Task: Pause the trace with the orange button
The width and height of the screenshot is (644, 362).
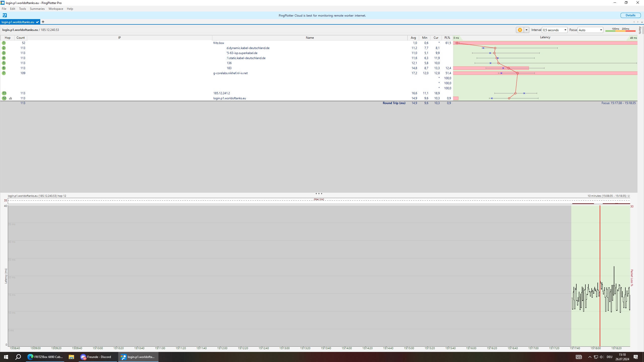Action: coord(520,30)
